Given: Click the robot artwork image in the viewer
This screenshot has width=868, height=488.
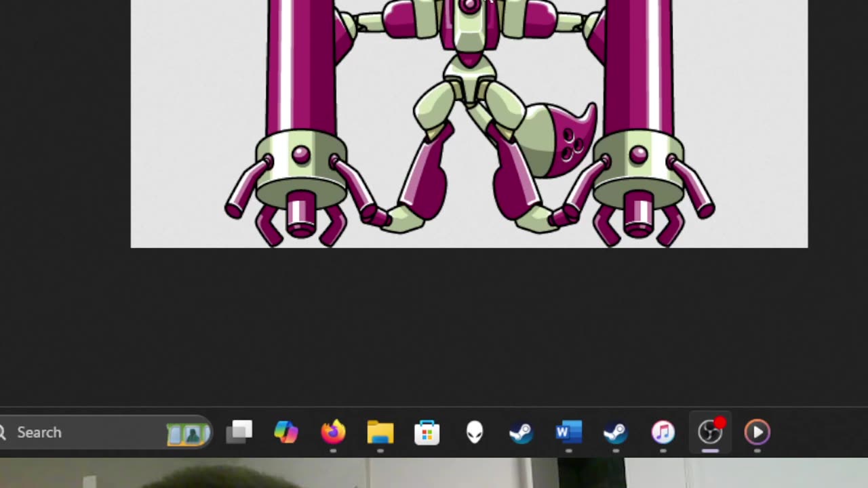Looking at the screenshot, I should [x=469, y=123].
